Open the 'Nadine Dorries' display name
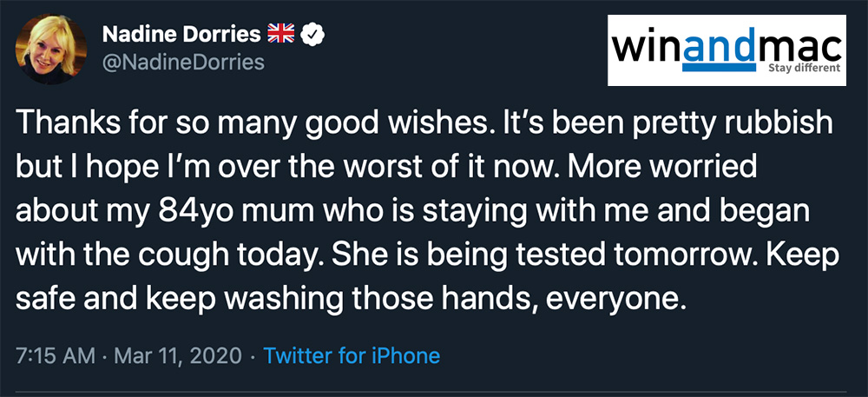Image resolution: width=868 pixels, height=397 pixels. [181, 36]
